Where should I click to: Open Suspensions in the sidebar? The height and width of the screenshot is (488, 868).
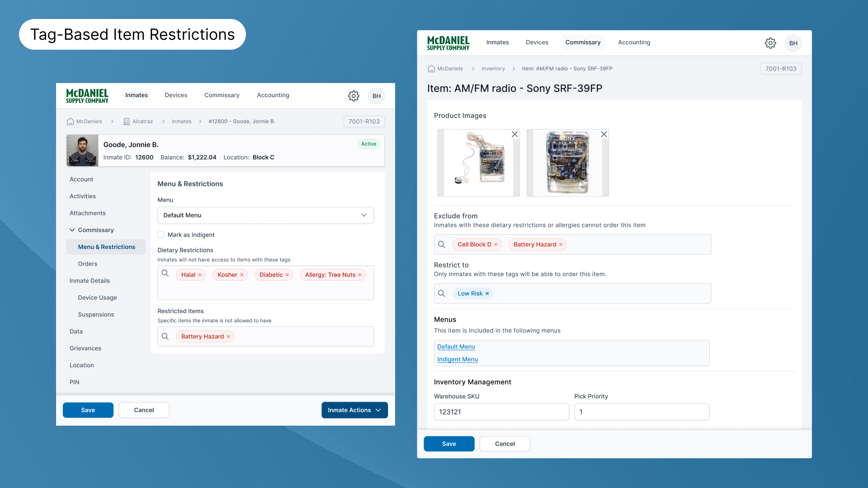[96, 314]
